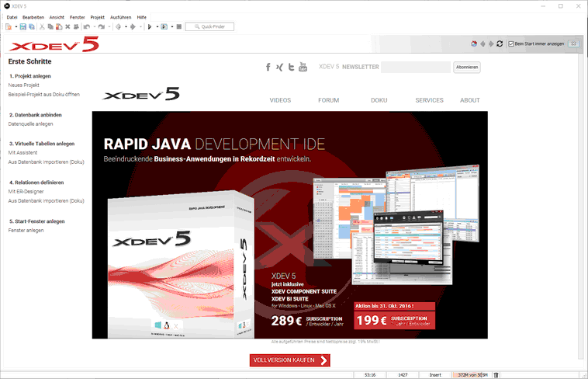The image size is (588, 379).
Task: Click the memory usage bar in status bar
Action: click(x=472, y=375)
